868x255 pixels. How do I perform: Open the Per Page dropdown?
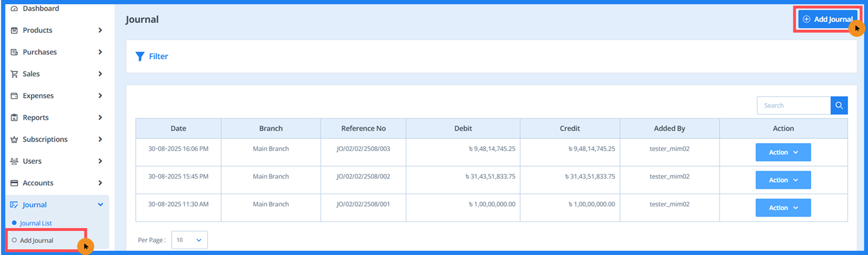(x=189, y=240)
